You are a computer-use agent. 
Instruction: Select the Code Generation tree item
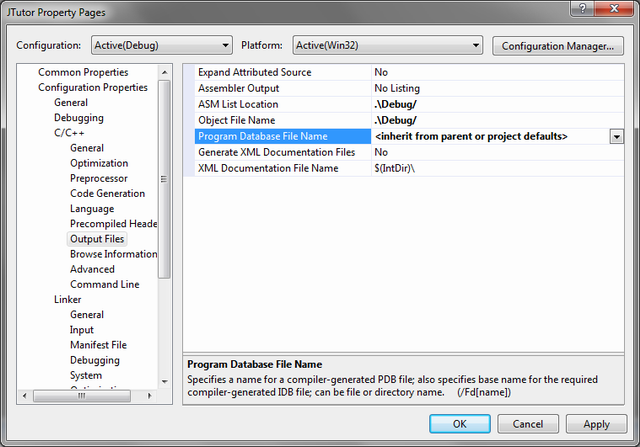coord(107,193)
